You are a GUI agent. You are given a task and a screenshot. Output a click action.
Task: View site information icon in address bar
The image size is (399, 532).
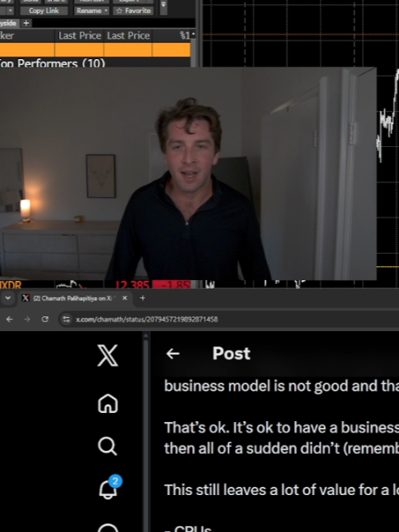66,319
